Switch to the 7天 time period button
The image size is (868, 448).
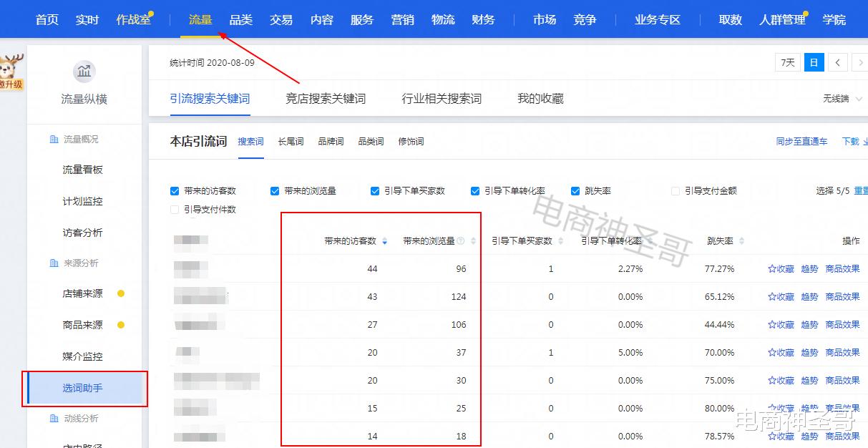pyautogui.click(x=787, y=62)
